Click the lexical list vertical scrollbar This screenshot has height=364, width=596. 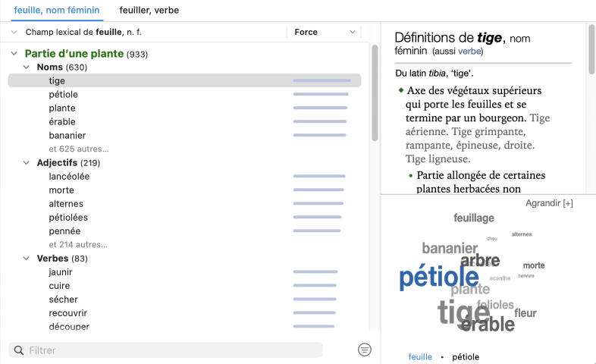pyautogui.click(x=375, y=91)
